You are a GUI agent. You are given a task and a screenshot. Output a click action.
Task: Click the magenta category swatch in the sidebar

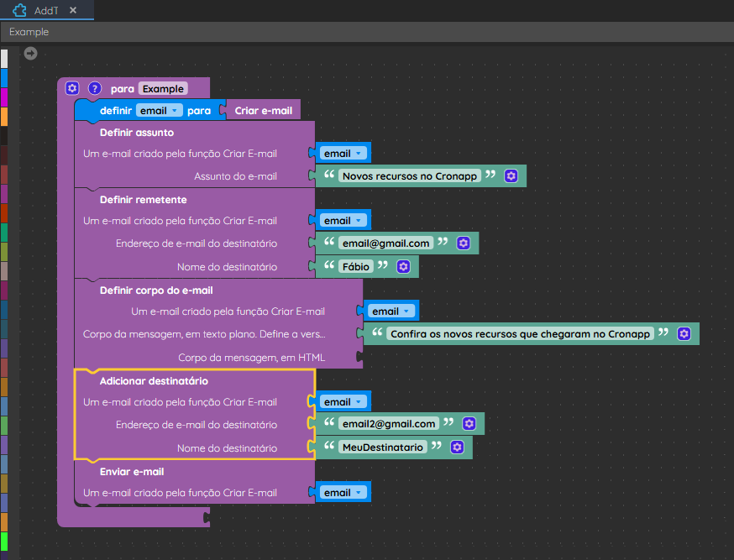(4, 97)
